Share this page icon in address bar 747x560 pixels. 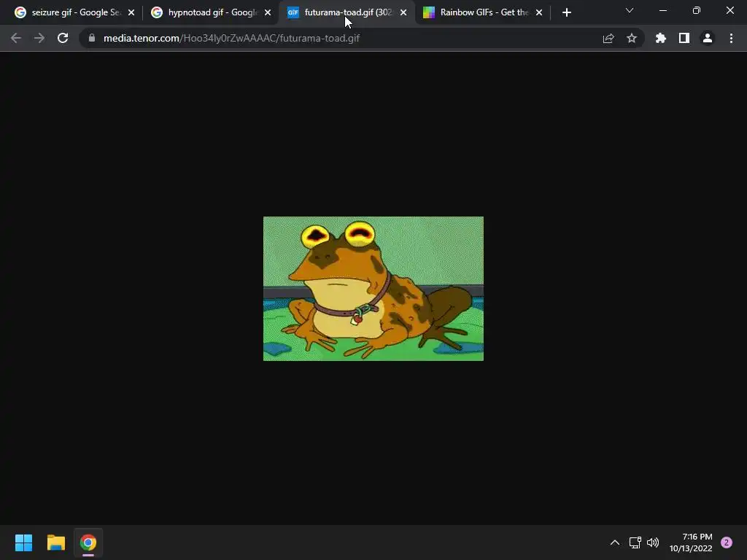click(608, 38)
